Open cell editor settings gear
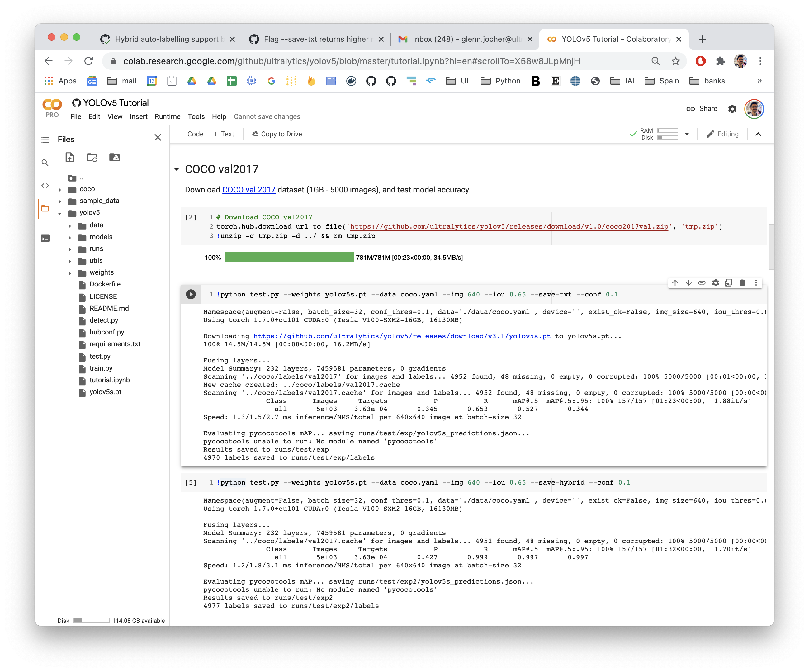Image resolution: width=809 pixels, height=672 pixels. (x=715, y=283)
